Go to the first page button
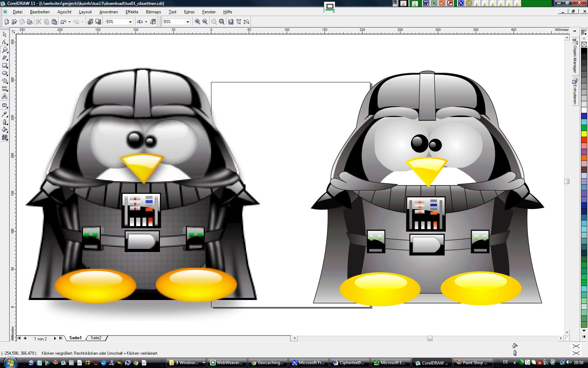The image size is (588, 368). pos(19,338)
